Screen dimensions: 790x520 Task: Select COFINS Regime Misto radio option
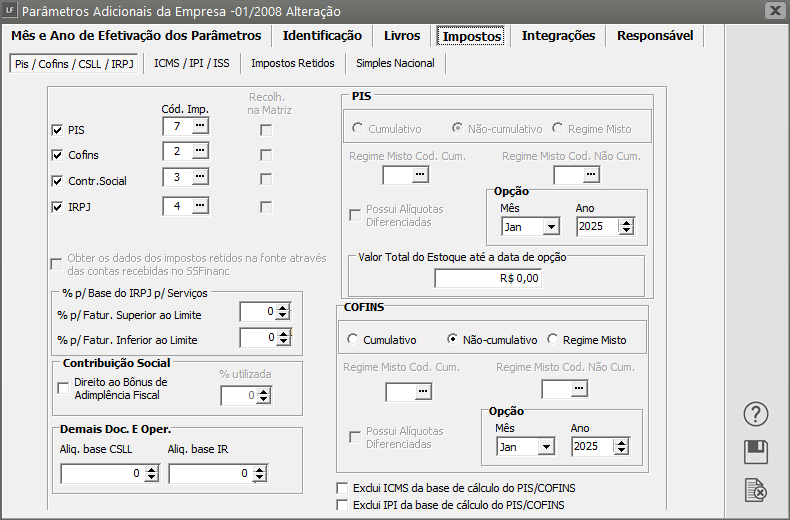click(x=554, y=340)
